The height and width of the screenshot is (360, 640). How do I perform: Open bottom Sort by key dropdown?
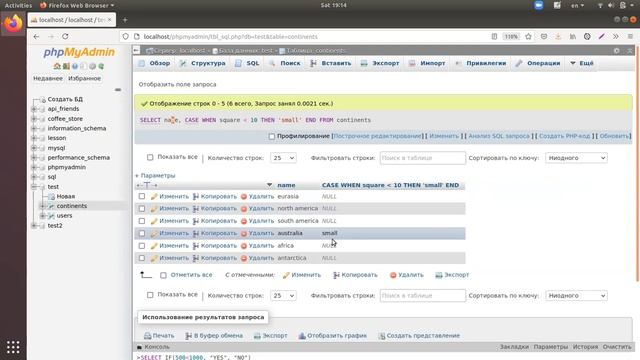pos(576,296)
